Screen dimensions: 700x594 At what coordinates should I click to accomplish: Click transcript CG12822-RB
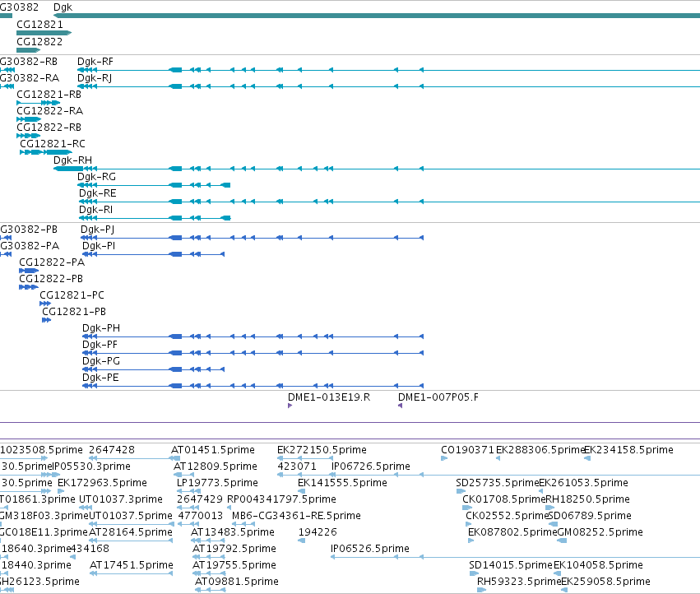pyautogui.click(x=49, y=128)
